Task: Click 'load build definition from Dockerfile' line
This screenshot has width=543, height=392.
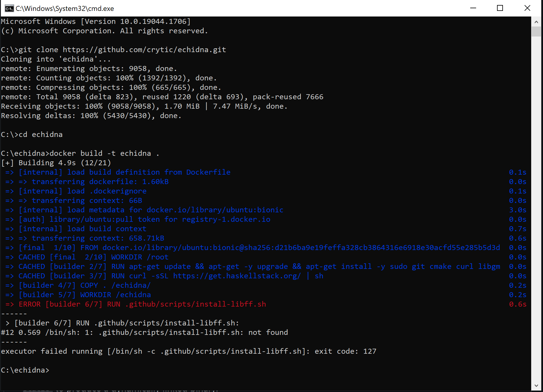Action: [118, 172]
